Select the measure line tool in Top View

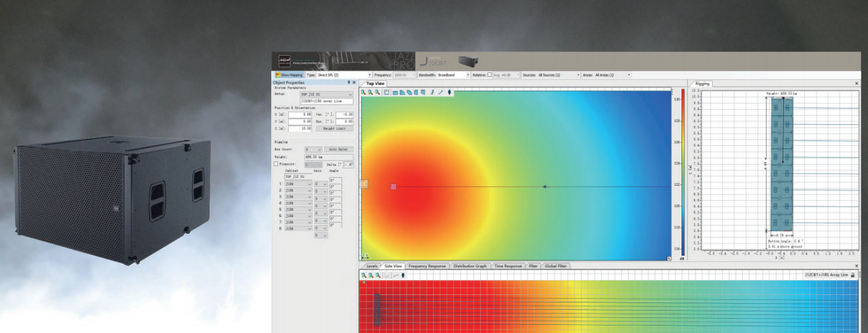pyautogui.click(x=440, y=92)
